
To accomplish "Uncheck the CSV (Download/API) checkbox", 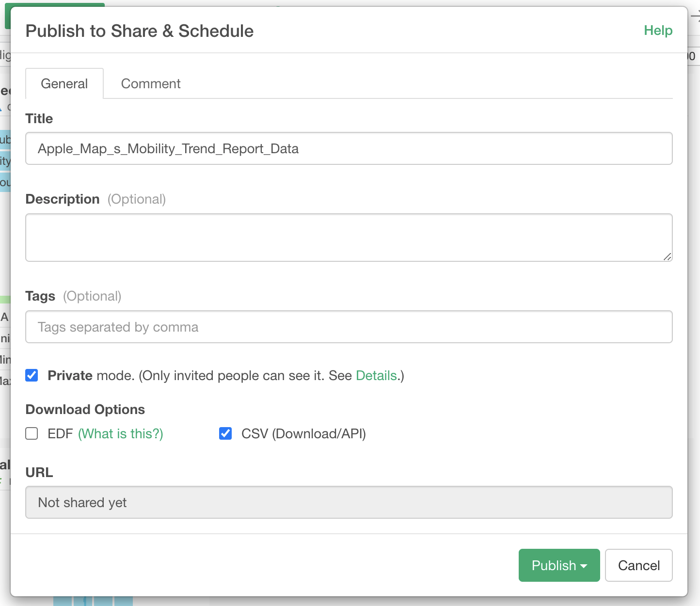I will [x=225, y=433].
